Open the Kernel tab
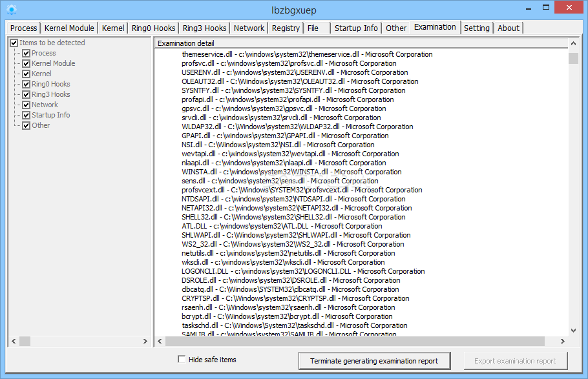The width and height of the screenshot is (588, 379). click(x=113, y=28)
